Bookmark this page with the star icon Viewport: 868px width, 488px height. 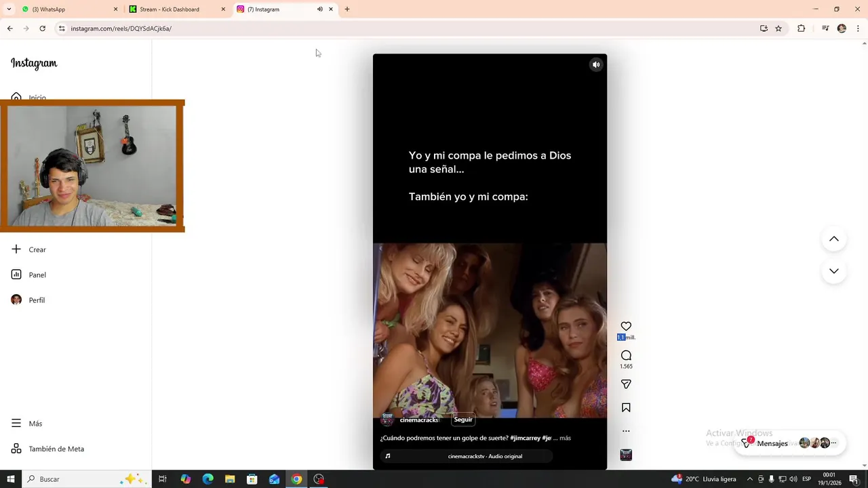point(778,28)
